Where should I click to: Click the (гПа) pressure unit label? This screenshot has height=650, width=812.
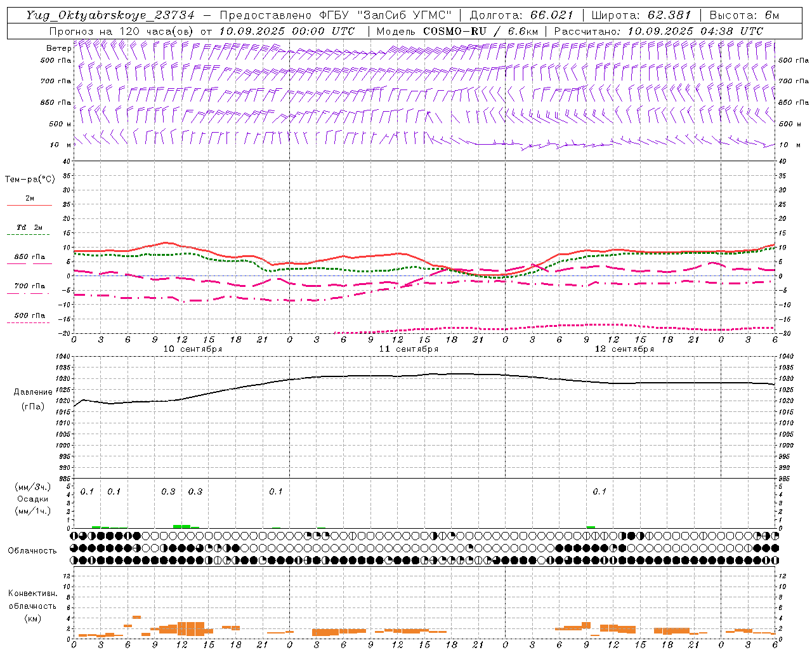(x=33, y=406)
